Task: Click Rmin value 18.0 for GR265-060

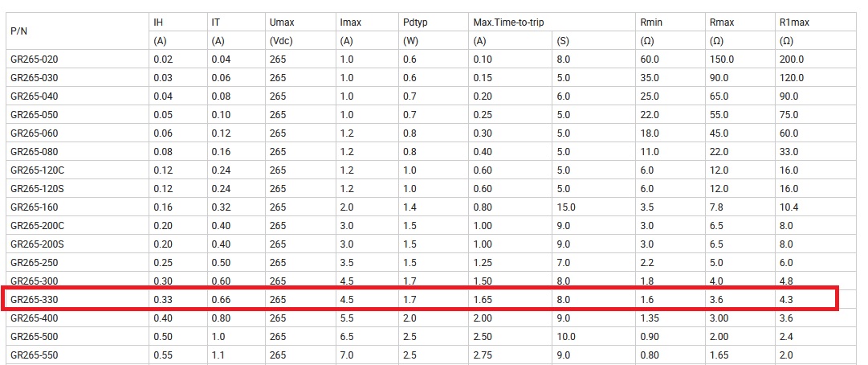Action: [x=650, y=133]
